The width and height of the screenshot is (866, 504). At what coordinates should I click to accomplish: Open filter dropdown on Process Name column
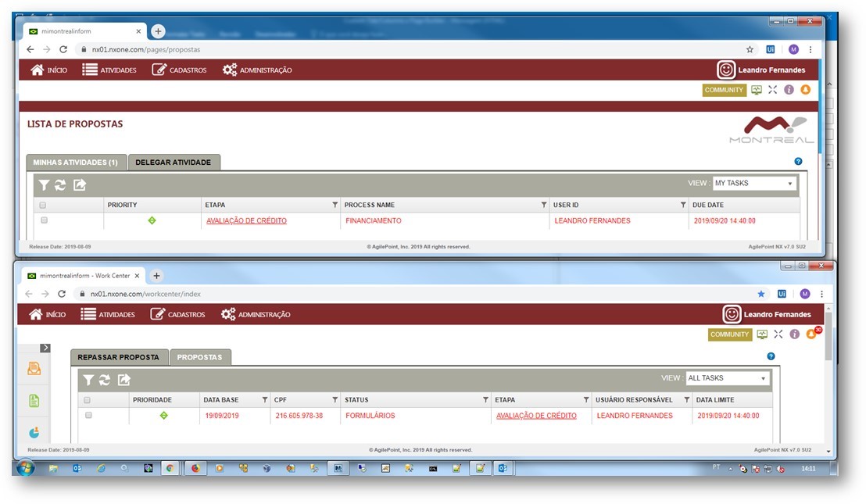544,205
